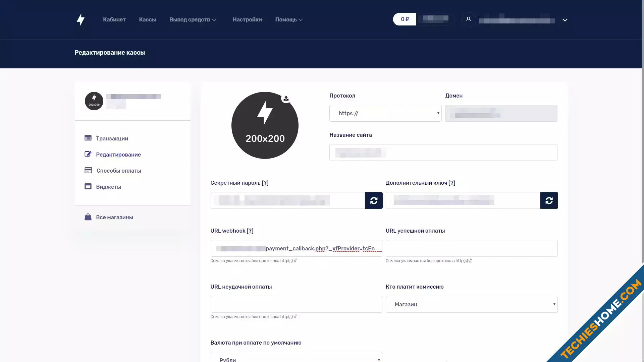Open the Валюта при оплате dropdown

[296, 357]
